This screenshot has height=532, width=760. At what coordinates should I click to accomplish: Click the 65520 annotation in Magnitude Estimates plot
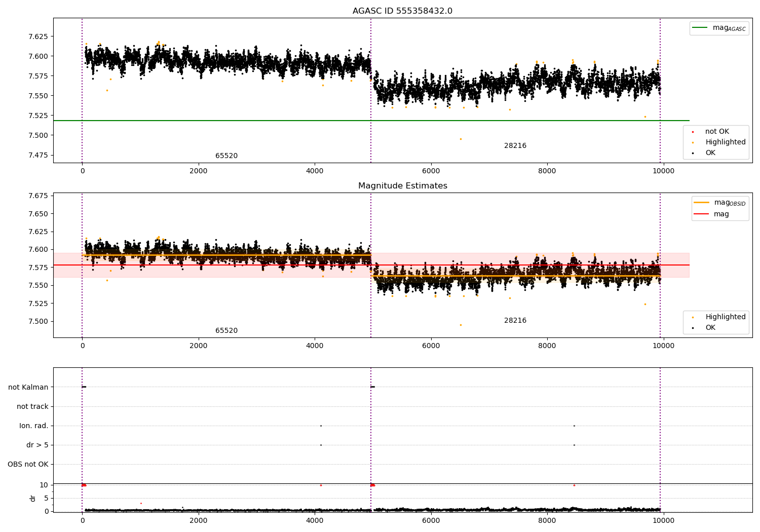[226, 331]
